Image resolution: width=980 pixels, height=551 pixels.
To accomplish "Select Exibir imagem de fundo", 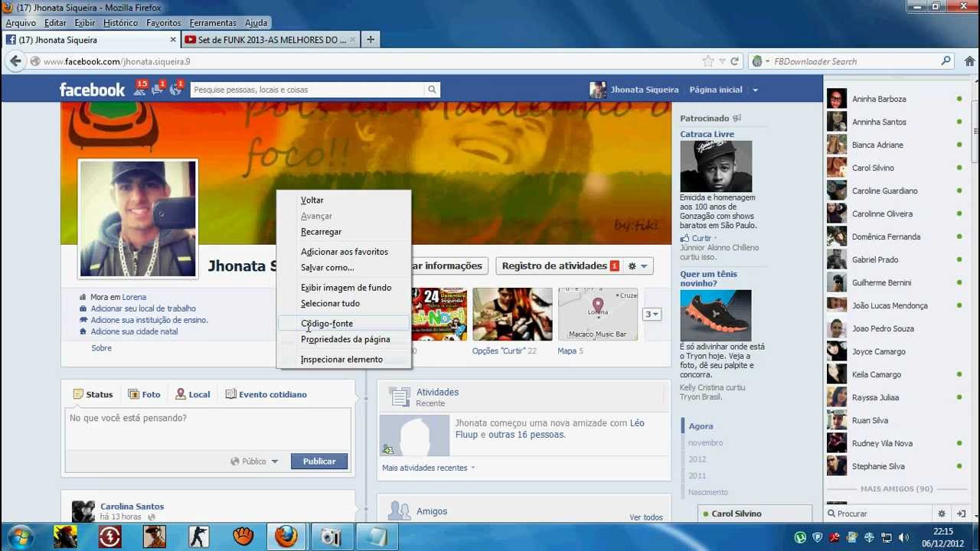I will [344, 288].
